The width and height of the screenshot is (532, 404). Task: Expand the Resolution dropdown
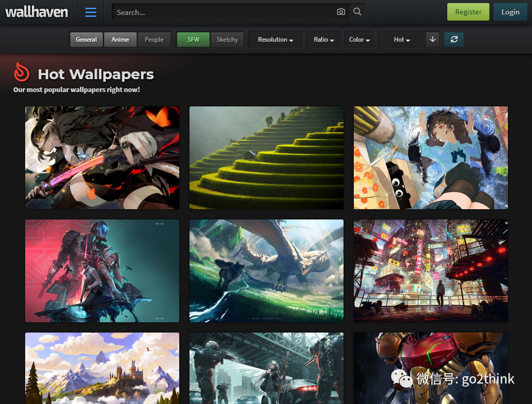275,40
